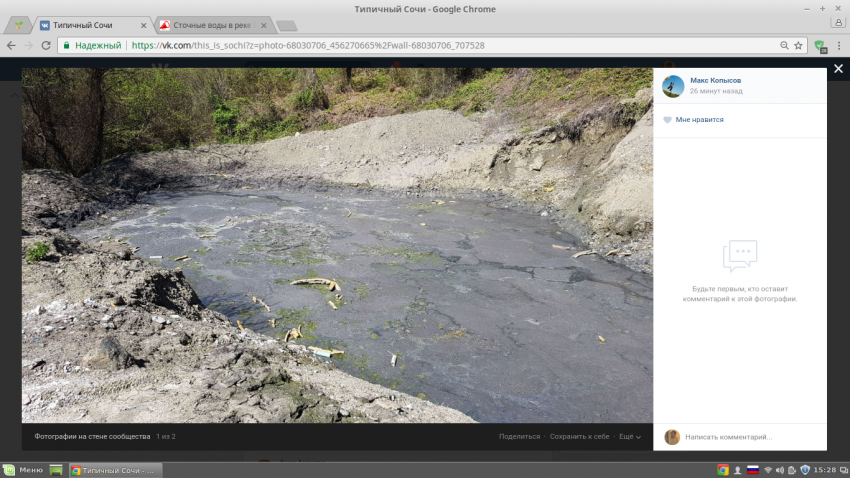Switch to the "Сточные воды в реке" tab
This screenshot has height=478, width=850.
coord(210,25)
